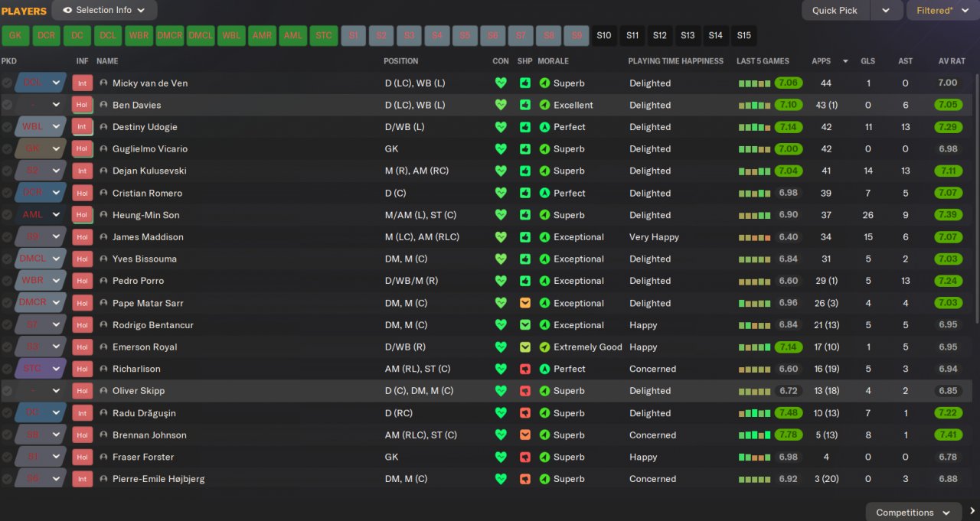Select the DMCR position tab
The height and width of the screenshot is (521, 980).
170,35
